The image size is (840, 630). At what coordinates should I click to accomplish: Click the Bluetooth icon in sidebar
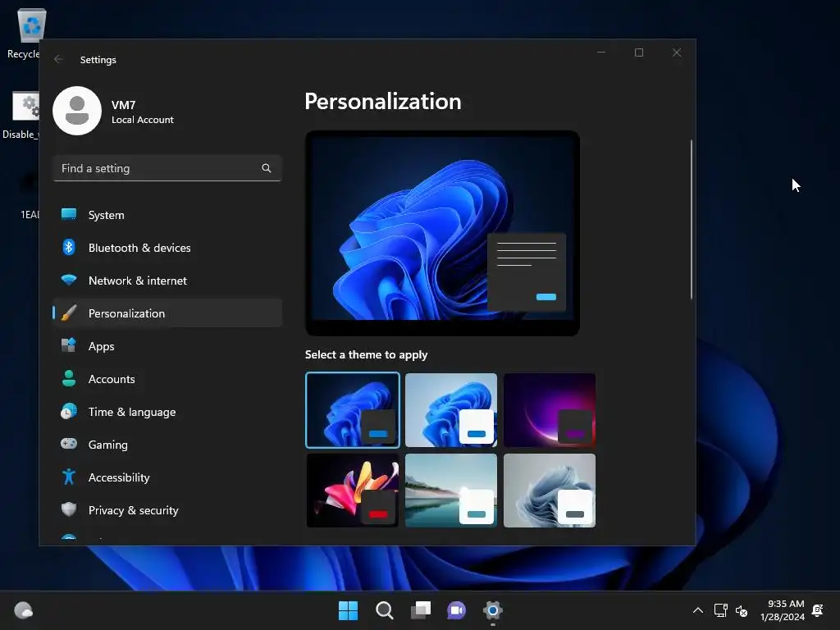[x=69, y=247]
